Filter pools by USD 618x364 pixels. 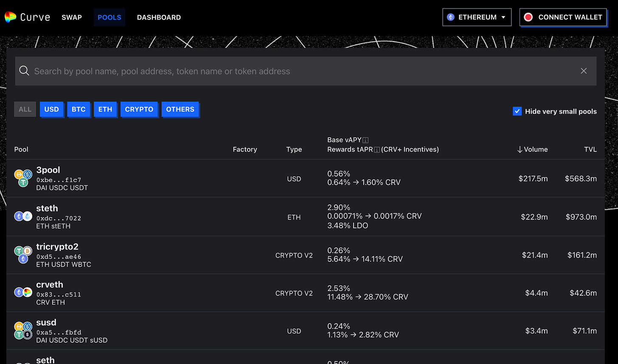pyautogui.click(x=52, y=109)
